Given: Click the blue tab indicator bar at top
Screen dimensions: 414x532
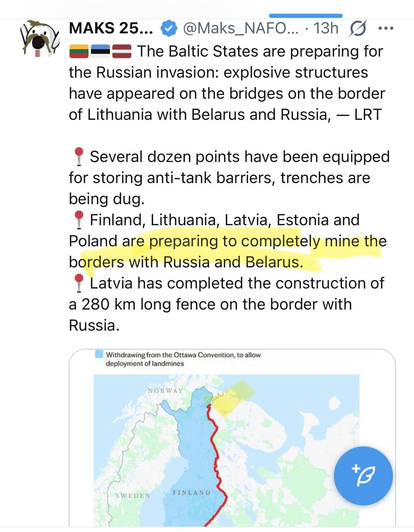Looking at the screenshot, I should click(x=305, y=16).
